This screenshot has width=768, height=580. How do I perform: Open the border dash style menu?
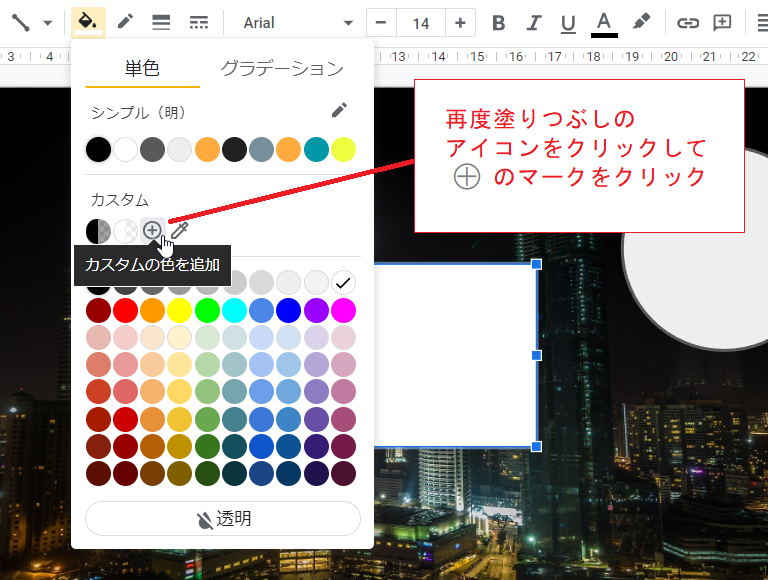point(198,23)
